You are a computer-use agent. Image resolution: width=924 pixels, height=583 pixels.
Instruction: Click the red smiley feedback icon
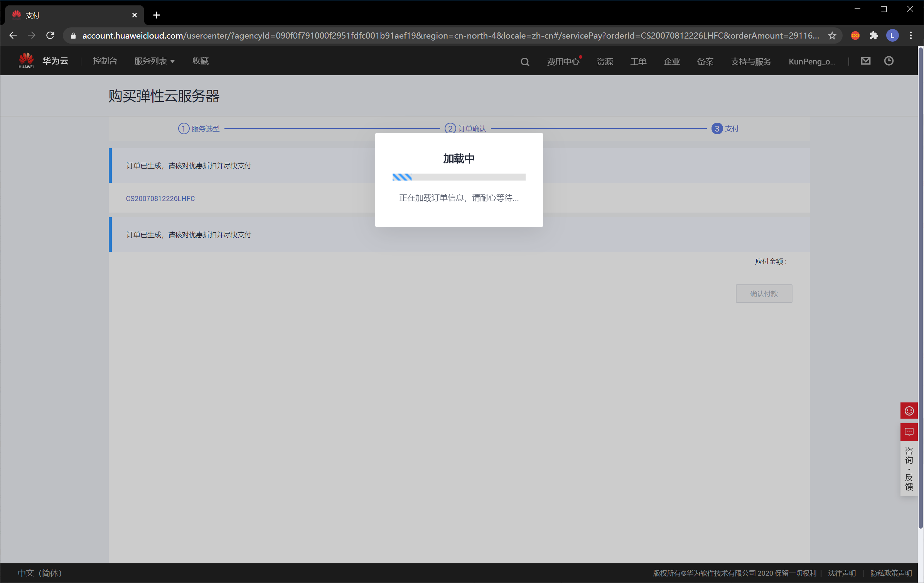[909, 411]
